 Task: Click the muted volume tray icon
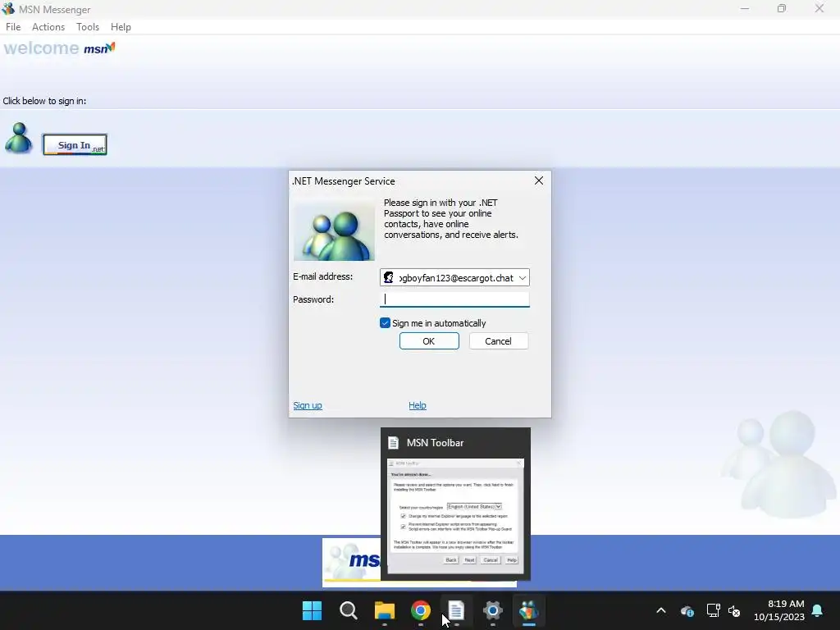click(734, 610)
